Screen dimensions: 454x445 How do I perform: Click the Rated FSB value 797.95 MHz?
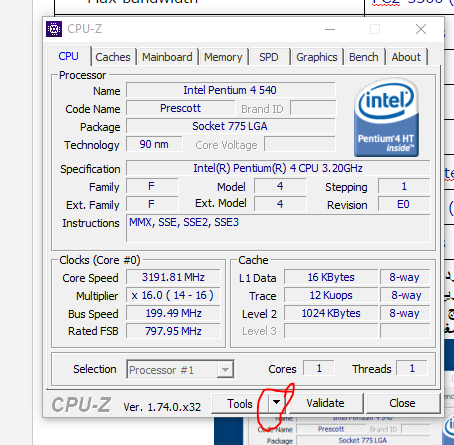tap(173, 331)
